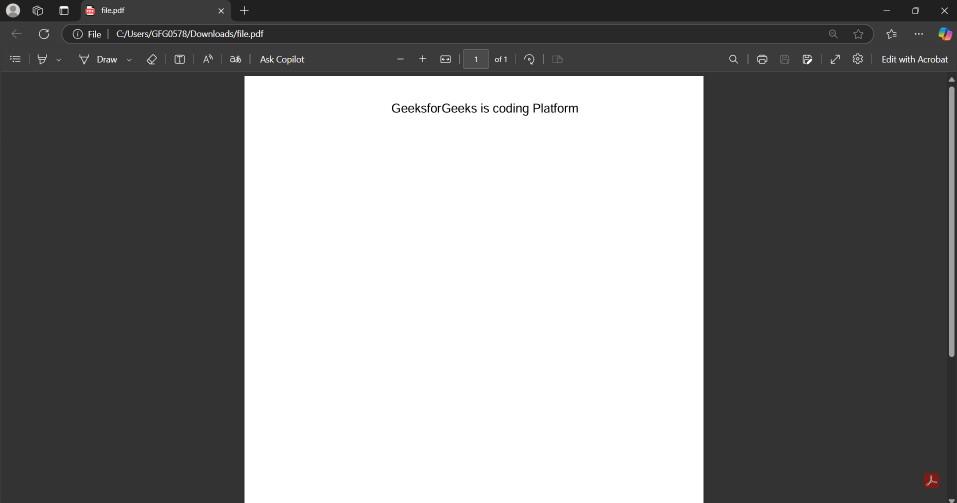This screenshot has height=503, width=957.
Task: Minimize the browser window
Action: (887, 10)
